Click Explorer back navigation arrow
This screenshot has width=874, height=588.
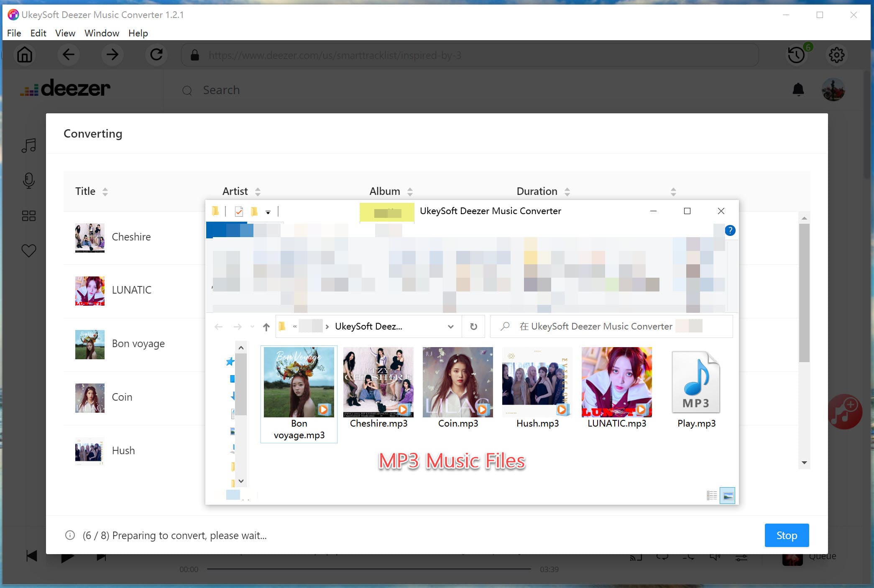point(218,327)
